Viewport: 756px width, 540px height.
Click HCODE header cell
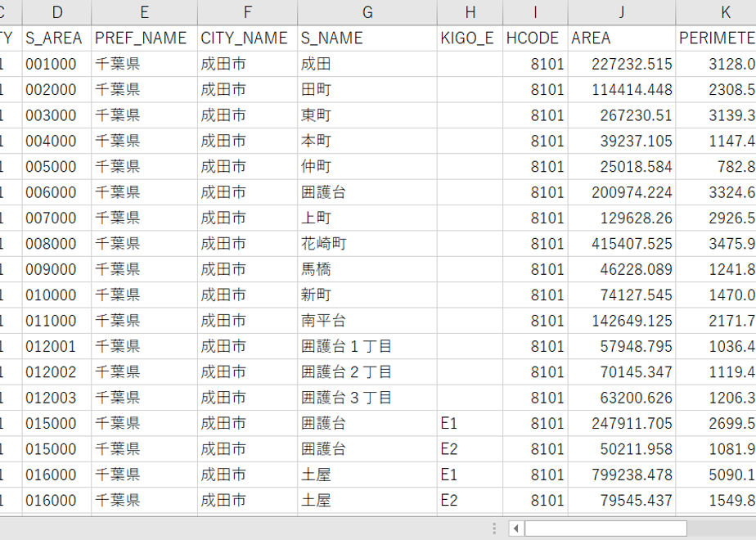coord(535,38)
